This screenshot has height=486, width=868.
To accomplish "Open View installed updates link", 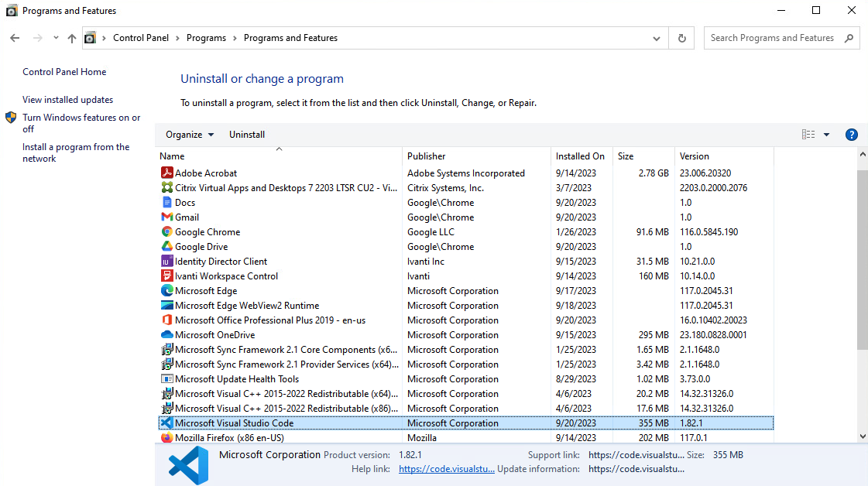I will pyautogui.click(x=67, y=100).
